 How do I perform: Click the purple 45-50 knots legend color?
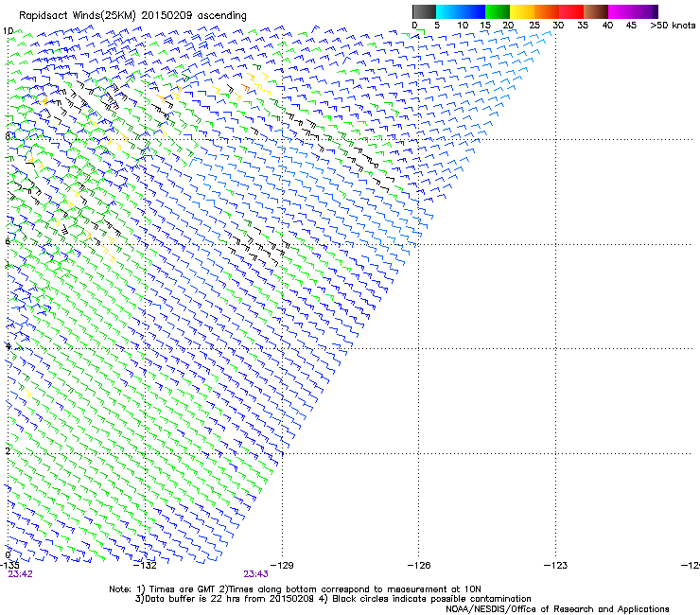tap(645, 11)
